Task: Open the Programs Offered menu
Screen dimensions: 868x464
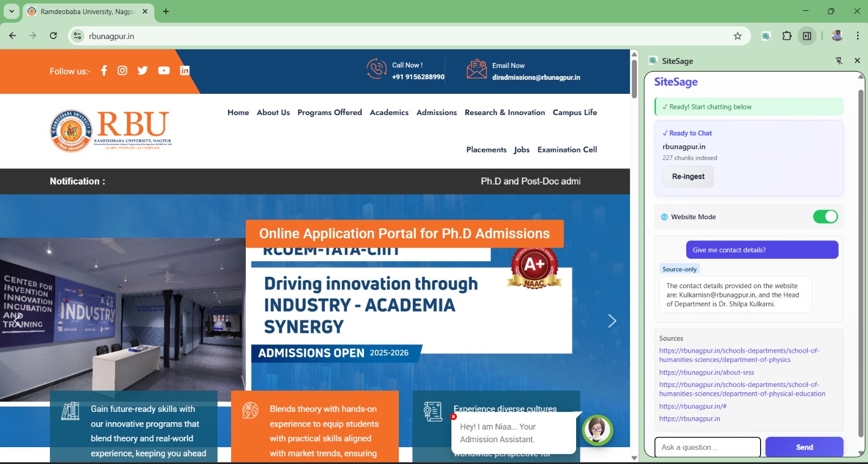Action: pos(330,112)
